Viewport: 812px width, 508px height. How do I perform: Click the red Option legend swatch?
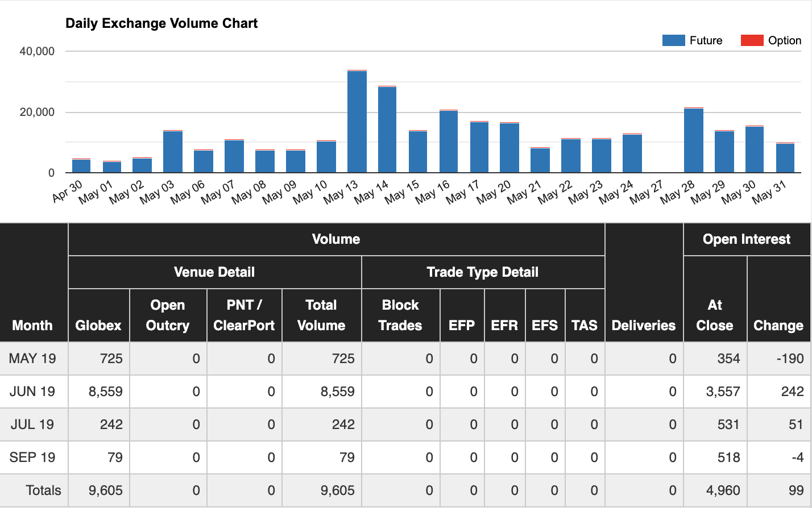point(752,40)
